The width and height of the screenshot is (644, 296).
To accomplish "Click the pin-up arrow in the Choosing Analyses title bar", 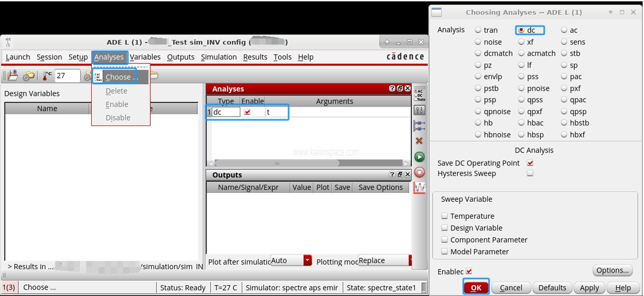I will 611,13.
